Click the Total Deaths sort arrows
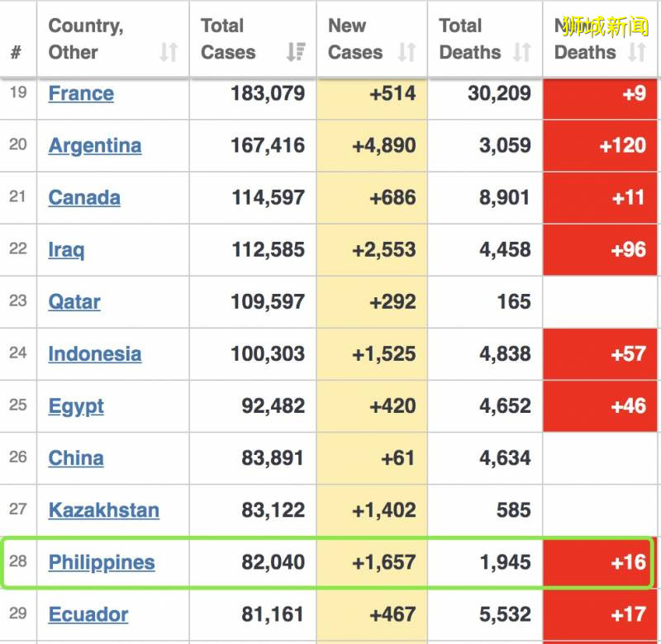Image resolution: width=661 pixels, height=644 pixels. [521, 53]
